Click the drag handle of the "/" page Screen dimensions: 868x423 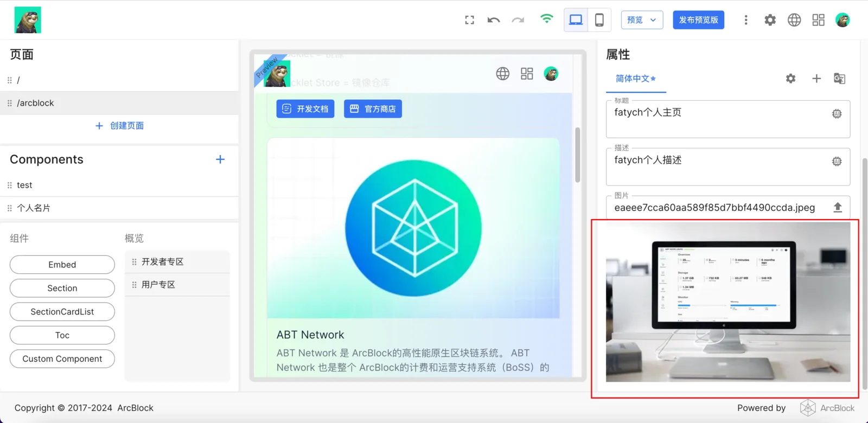[x=9, y=80]
